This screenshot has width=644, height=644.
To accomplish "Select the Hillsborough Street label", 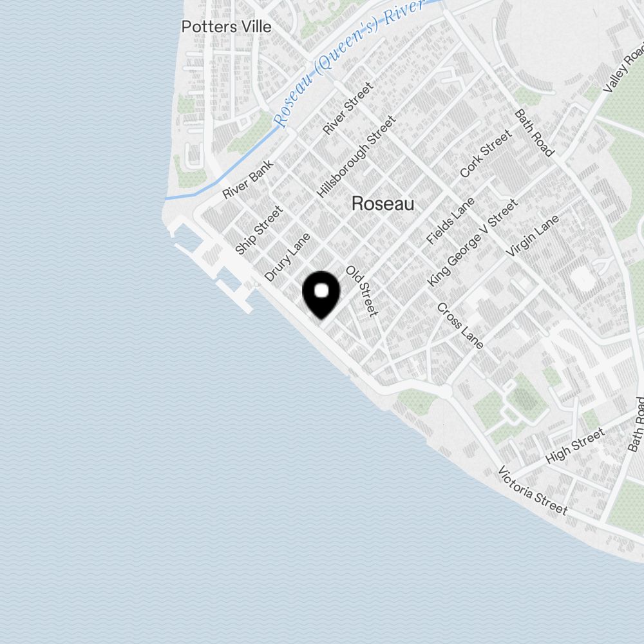I will [356, 156].
